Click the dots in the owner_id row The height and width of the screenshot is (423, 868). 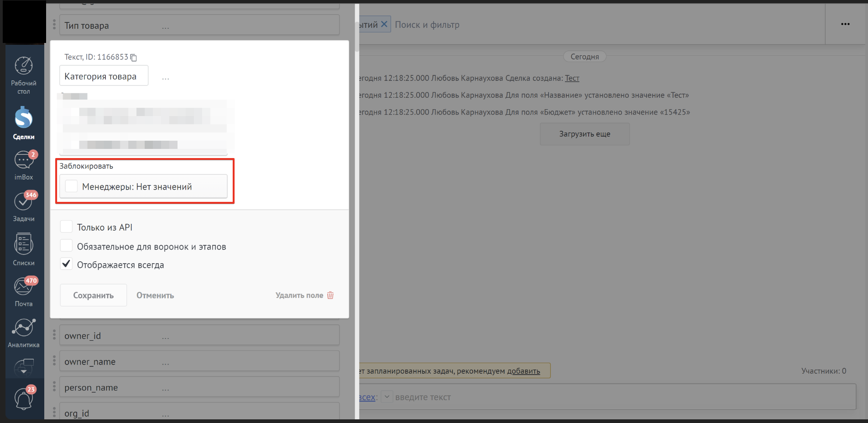(165, 338)
